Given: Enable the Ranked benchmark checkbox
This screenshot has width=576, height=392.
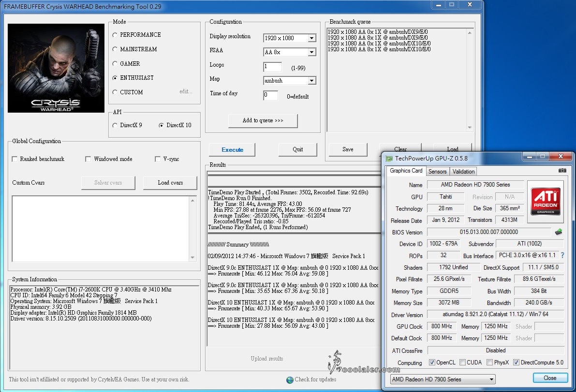Looking at the screenshot, I should (x=15, y=159).
